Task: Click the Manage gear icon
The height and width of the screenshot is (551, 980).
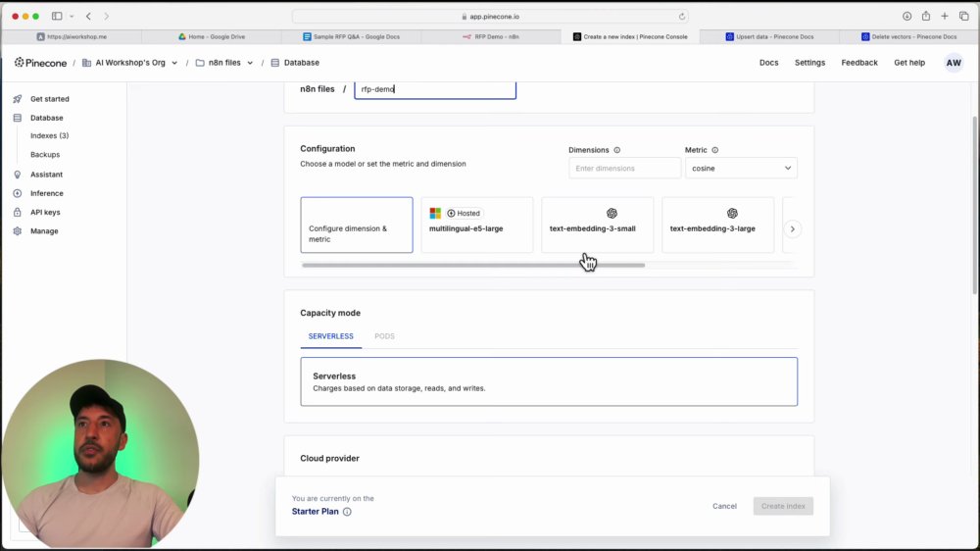Action: [18, 230]
